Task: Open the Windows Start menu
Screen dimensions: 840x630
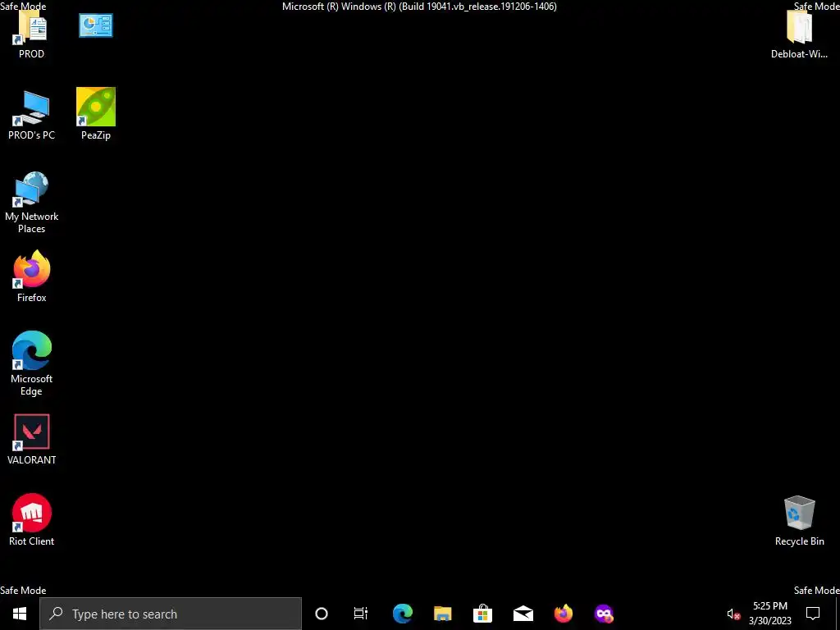Action: pyautogui.click(x=20, y=614)
